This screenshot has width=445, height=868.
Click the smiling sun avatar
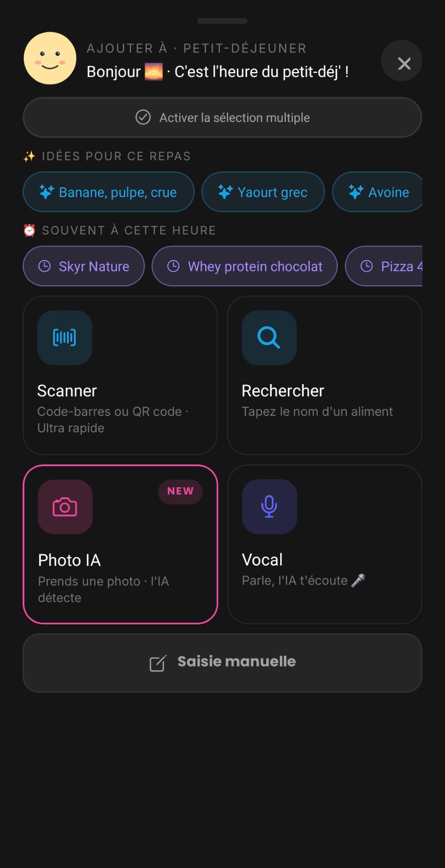pos(50,58)
